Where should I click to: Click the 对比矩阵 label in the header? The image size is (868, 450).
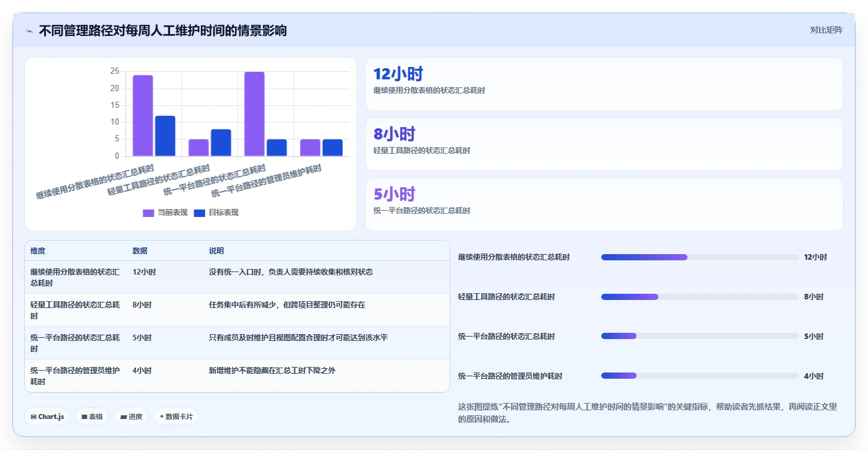click(826, 30)
